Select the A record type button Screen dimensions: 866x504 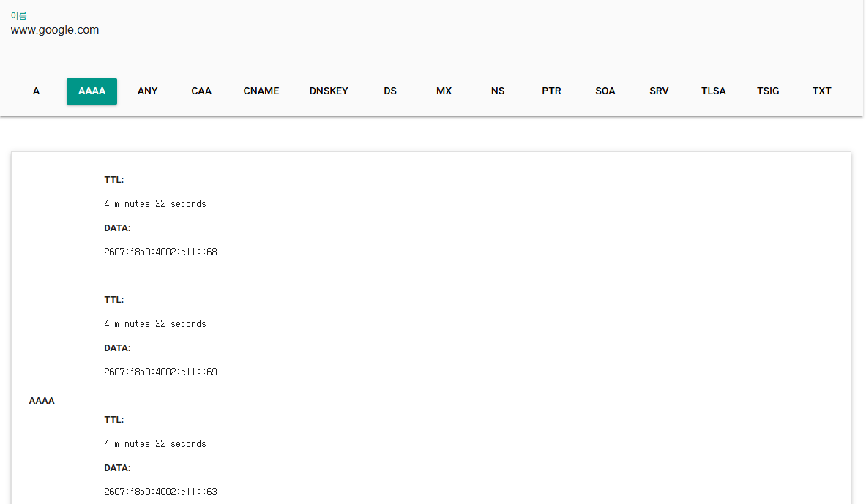click(x=36, y=91)
